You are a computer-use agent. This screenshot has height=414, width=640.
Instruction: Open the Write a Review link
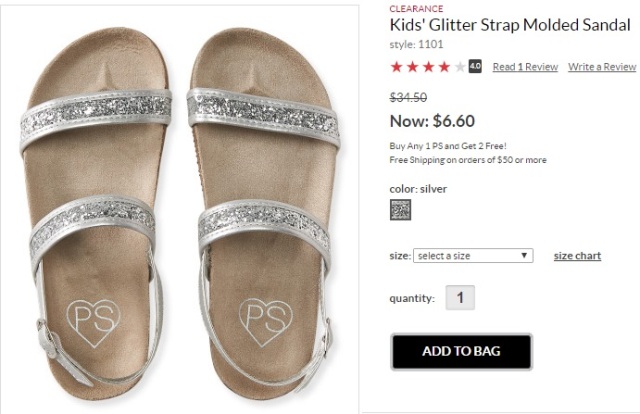[x=602, y=67]
